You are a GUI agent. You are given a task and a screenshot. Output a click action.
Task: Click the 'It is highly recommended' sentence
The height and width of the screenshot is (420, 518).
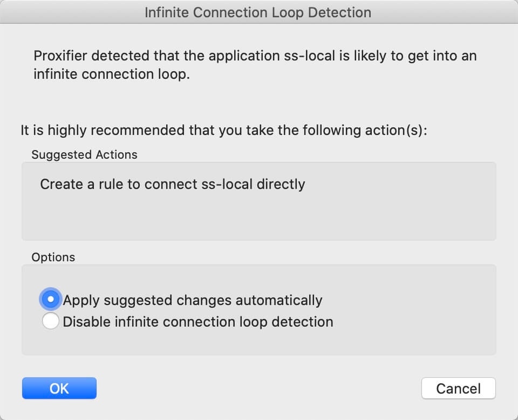pyautogui.click(x=223, y=130)
